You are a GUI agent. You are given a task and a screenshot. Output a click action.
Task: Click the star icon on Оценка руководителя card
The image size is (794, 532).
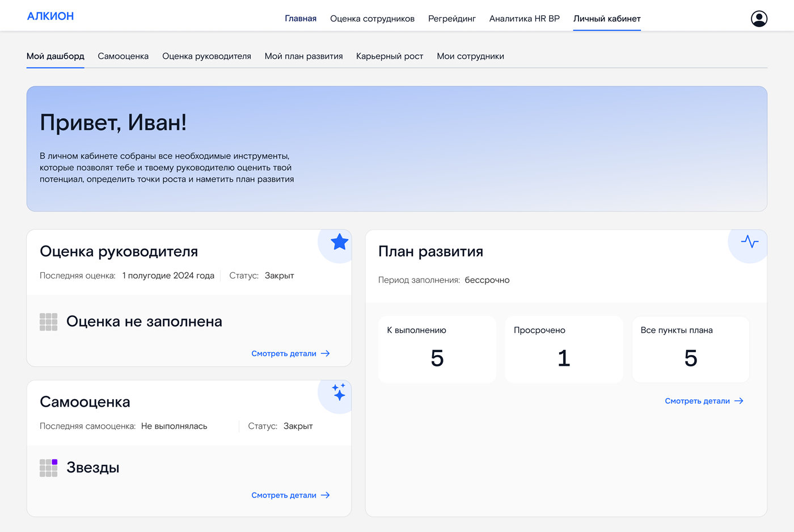click(x=339, y=242)
